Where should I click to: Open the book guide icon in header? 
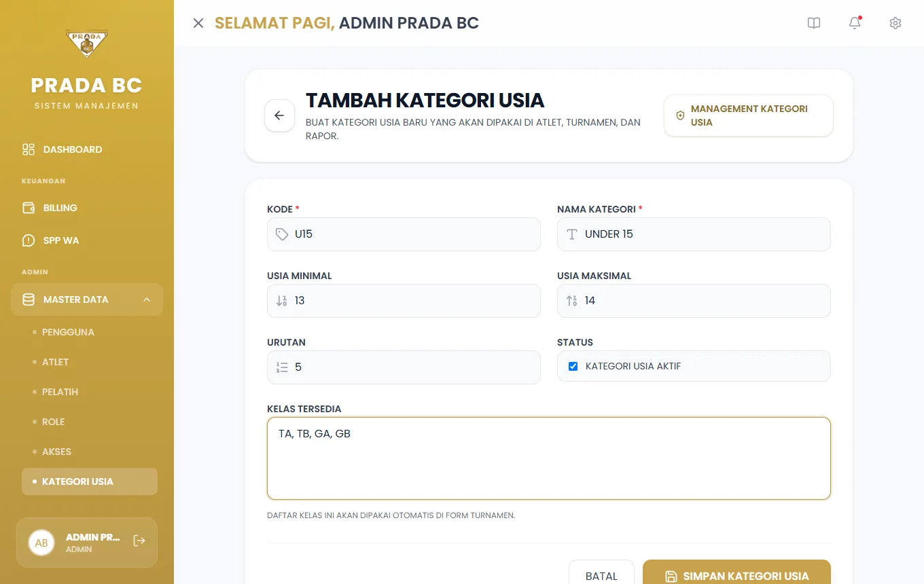pos(814,23)
